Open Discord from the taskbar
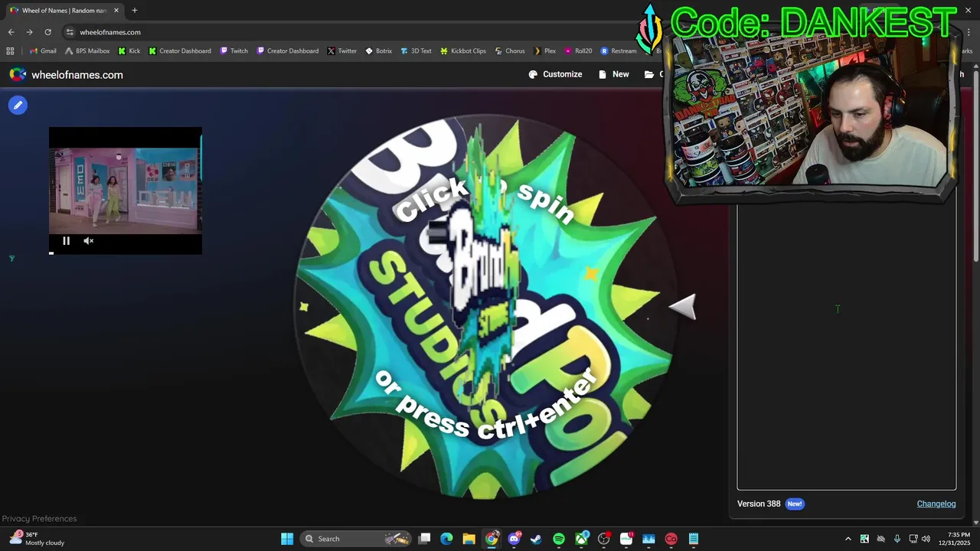This screenshot has height=551, width=980. 514,539
